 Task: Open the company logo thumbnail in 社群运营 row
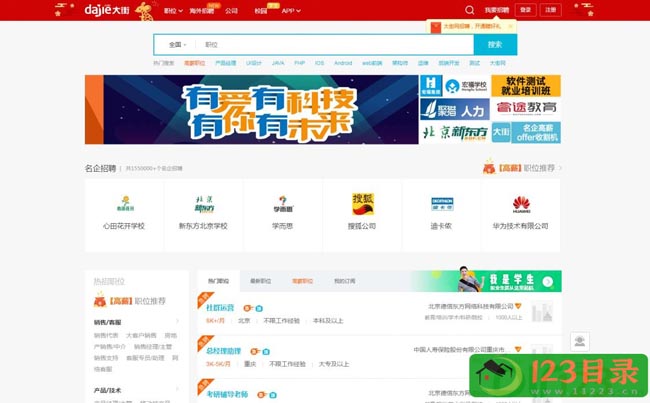(x=542, y=312)
